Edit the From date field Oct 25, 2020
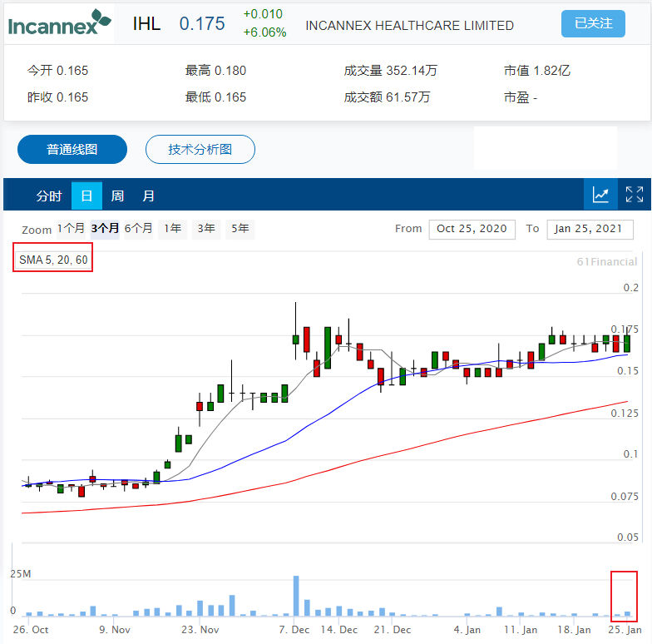652x644 pixels. [472, 230]
